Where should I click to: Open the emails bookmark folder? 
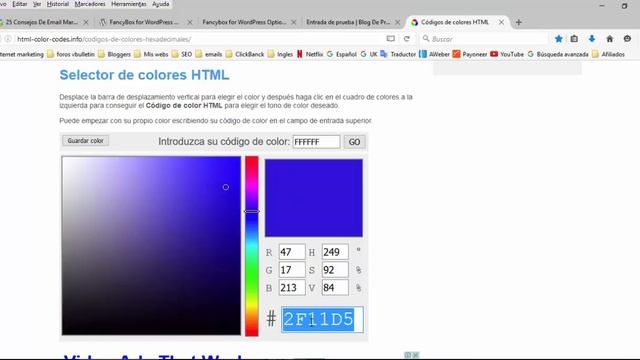click(x=209, y=54)
